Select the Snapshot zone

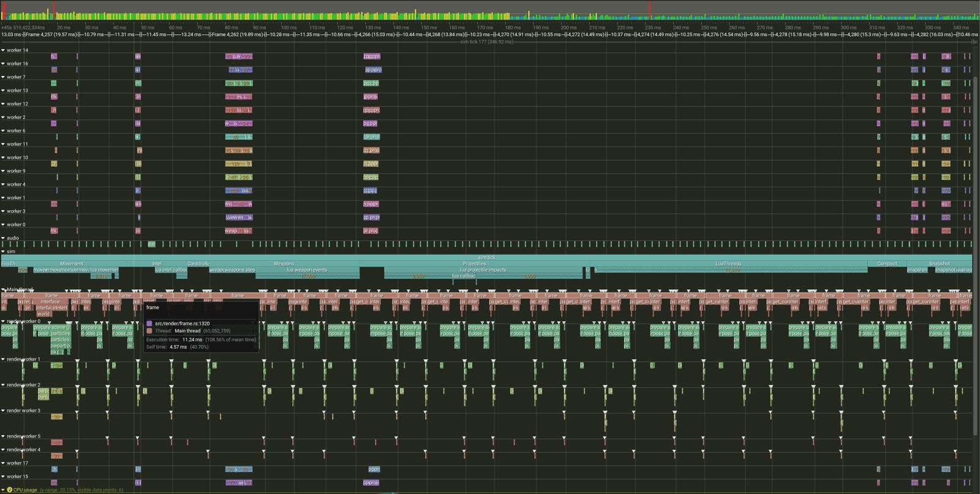[x=939, y=264]
